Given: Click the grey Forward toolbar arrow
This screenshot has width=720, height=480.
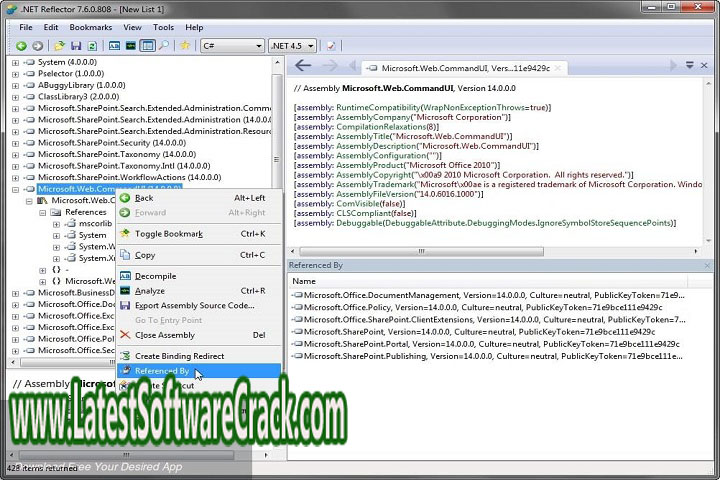Looking at the screenshot, I should point(38,46).
